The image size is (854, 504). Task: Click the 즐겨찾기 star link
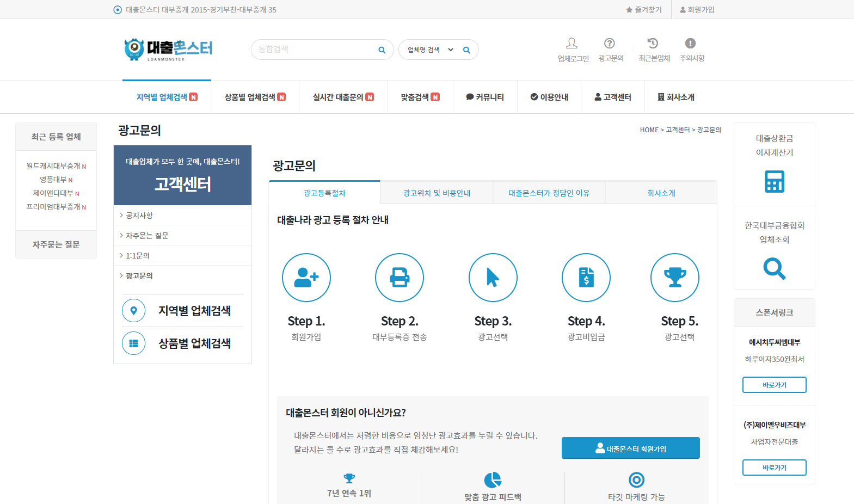click(644, 10)
